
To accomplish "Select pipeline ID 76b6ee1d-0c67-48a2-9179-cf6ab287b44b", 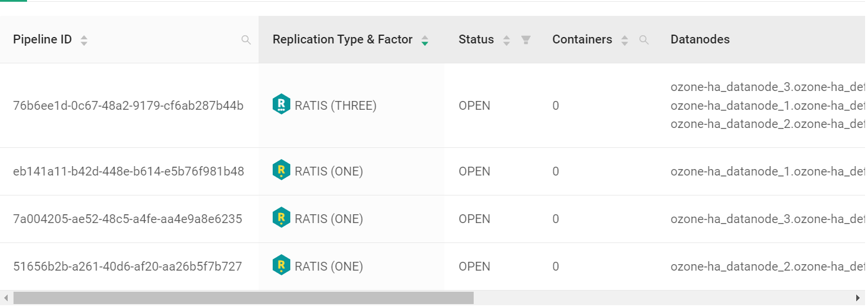I will [128, 106].
